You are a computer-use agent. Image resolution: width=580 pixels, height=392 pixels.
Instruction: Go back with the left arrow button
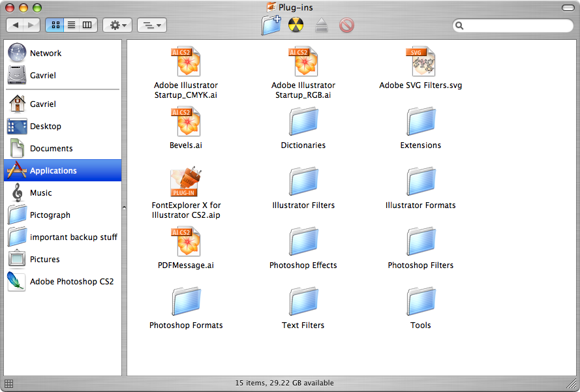pyautogui.click(x=15, y=25)
